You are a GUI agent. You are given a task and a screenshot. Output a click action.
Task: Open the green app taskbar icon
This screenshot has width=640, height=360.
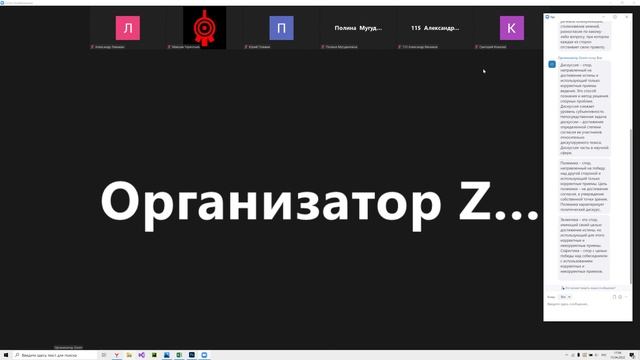tap(154, 355)
